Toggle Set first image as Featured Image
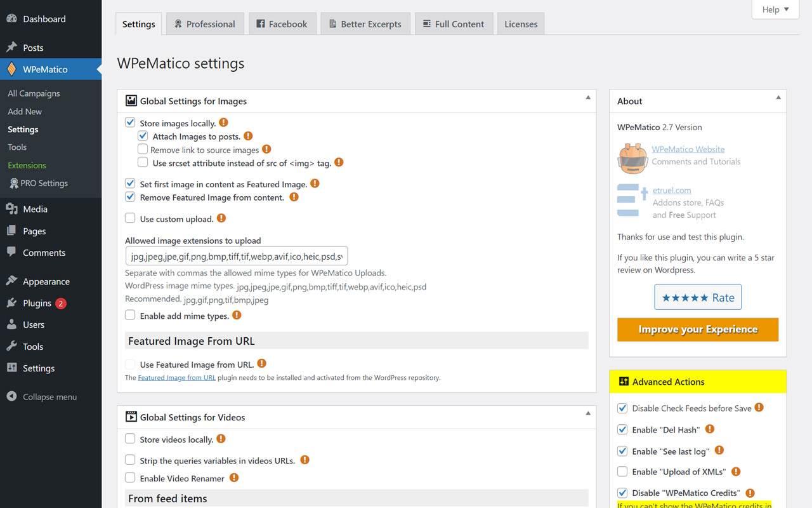 tap(130, 184)
